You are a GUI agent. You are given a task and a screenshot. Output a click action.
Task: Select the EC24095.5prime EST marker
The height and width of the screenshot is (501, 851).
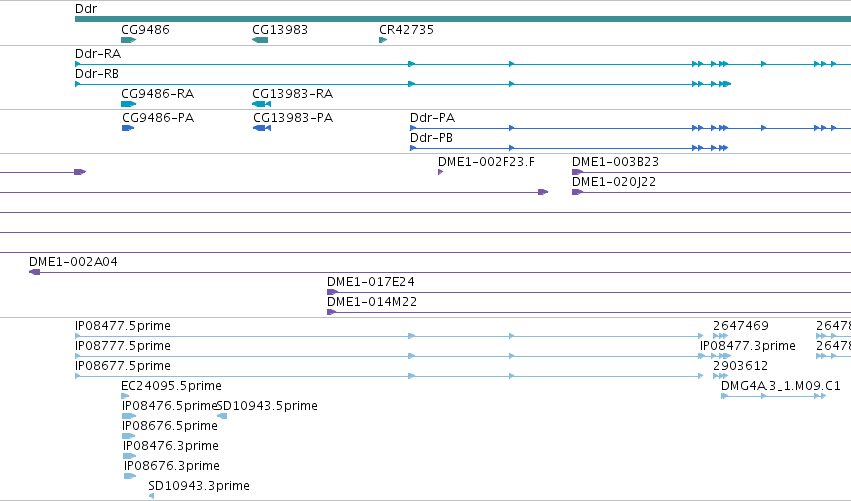point(125,396)
